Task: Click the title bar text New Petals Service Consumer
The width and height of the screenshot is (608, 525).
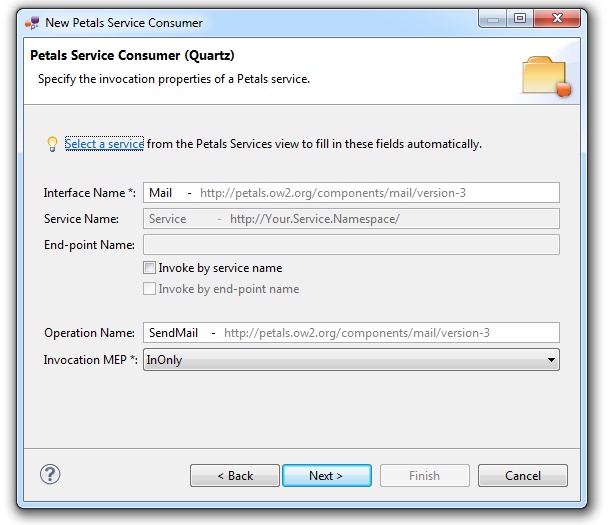Action: tap(124, 22)
